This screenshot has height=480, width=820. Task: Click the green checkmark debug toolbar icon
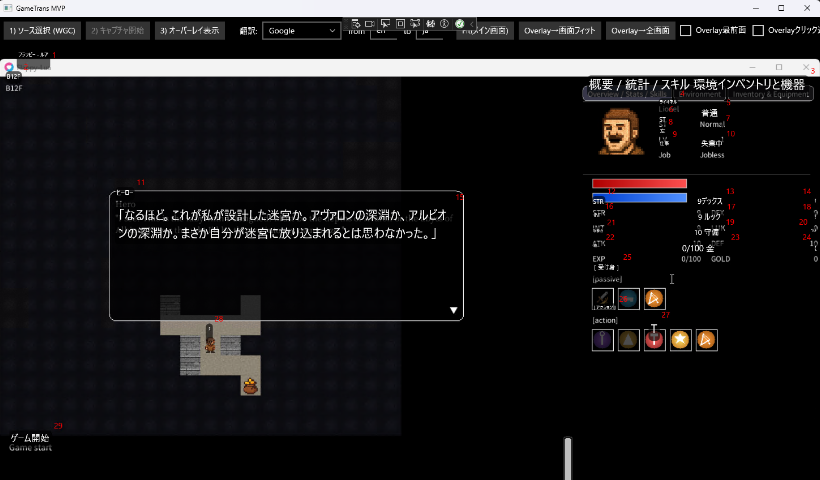[x=459, y=23]
